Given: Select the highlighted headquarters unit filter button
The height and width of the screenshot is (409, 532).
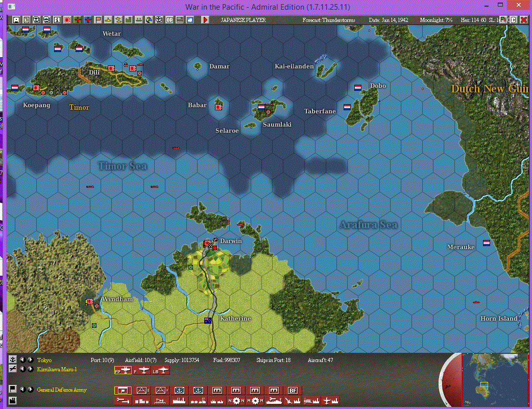Looking at the screenshot, I should coord(123,390).
